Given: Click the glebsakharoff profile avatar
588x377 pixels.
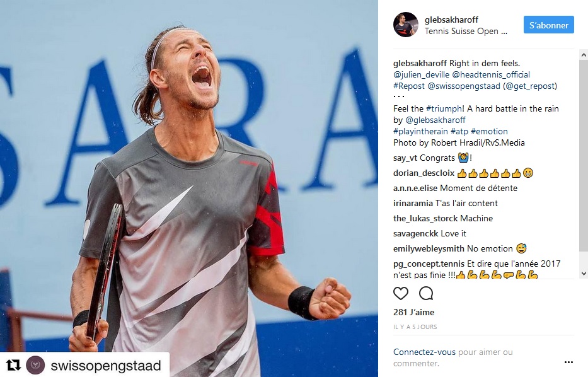Looking at the screenshot, I should tap(405, 25).
